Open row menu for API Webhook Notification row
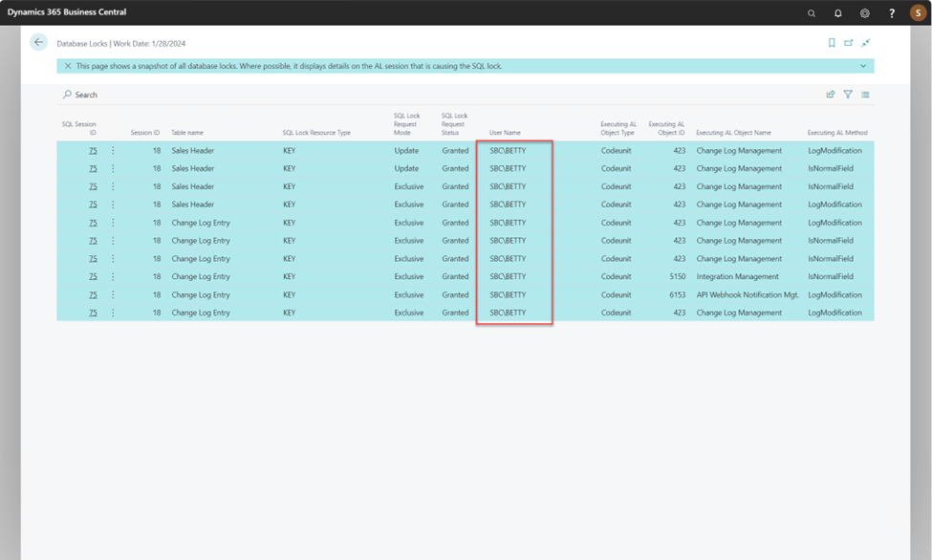The image size is (932, 560). [x=113, y=294]
